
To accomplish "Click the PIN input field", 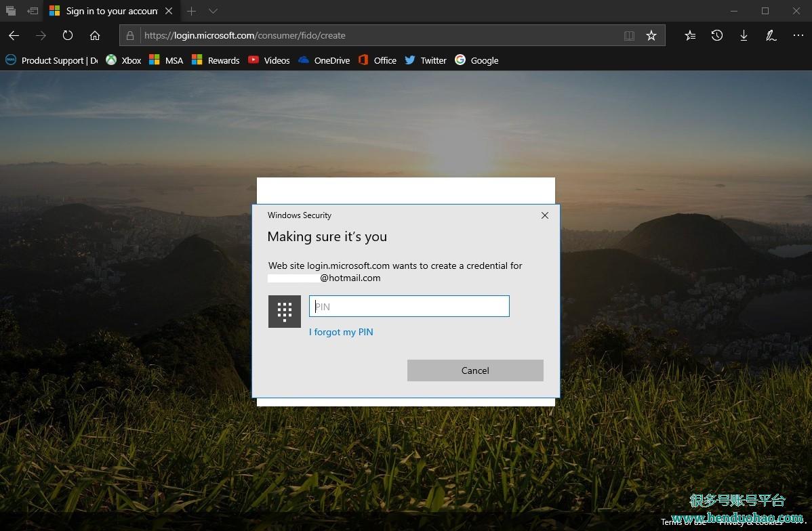I will tap(409, 306).
